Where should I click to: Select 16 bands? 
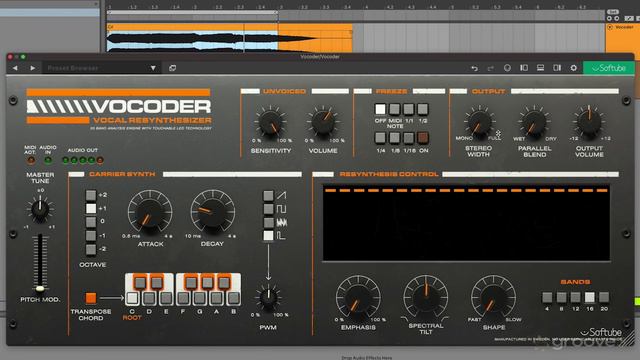[x=589, y=297]
